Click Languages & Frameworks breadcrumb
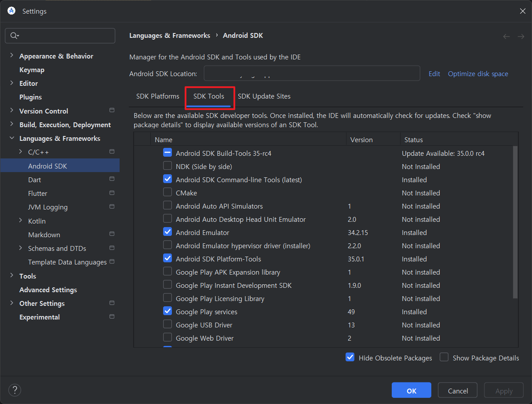This screenshot has height=404, width=532. 170,36
